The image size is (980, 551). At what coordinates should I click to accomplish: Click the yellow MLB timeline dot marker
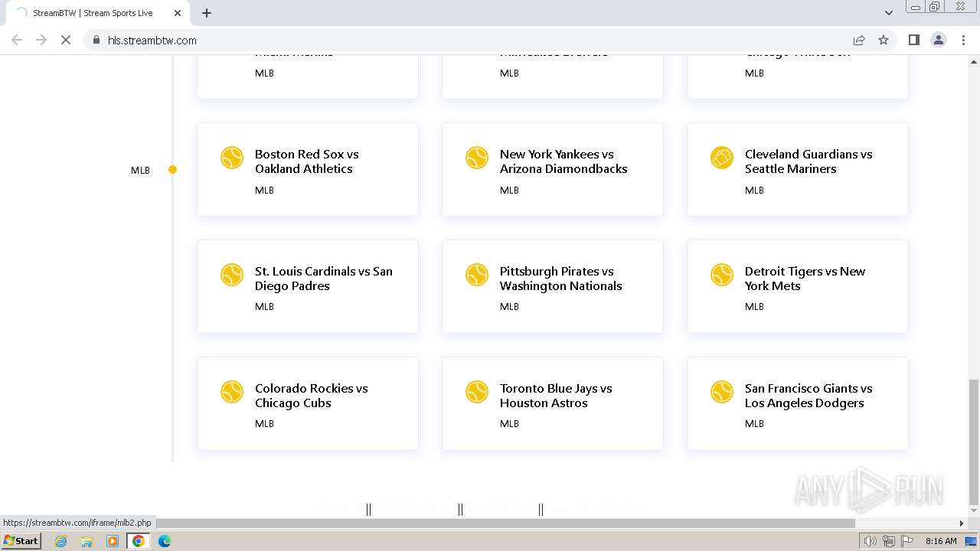(x=173, y=170)
